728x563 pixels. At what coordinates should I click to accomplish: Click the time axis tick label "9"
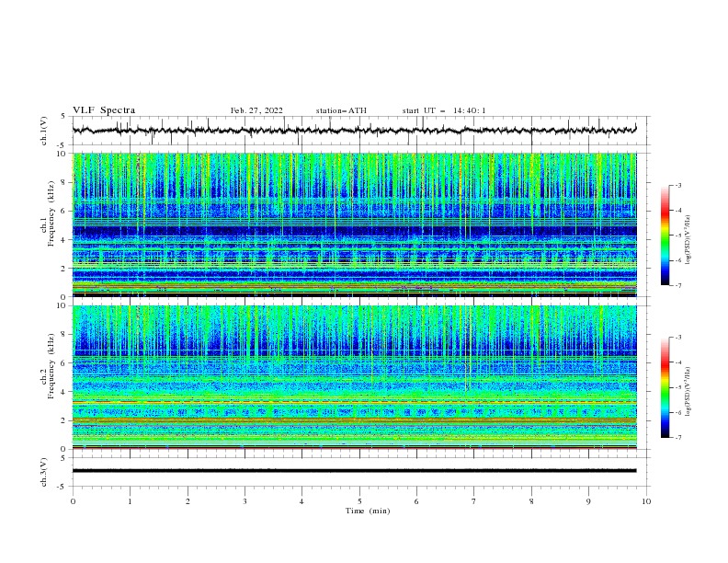588,501
